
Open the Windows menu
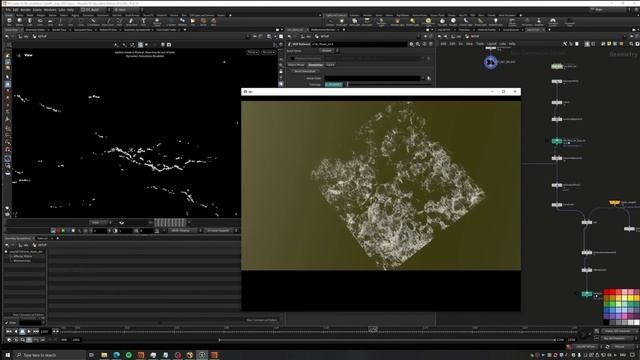tap(50, 9)
